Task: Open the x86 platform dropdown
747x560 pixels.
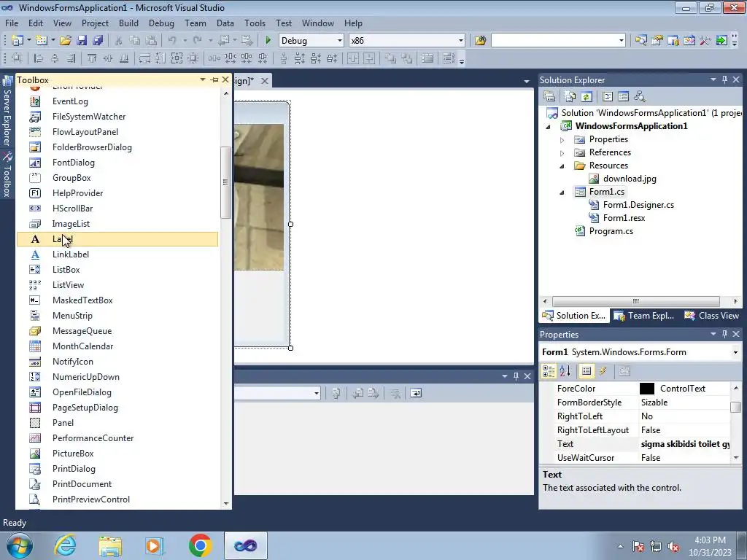Action: pyautogui.click(x=461, y=41)
